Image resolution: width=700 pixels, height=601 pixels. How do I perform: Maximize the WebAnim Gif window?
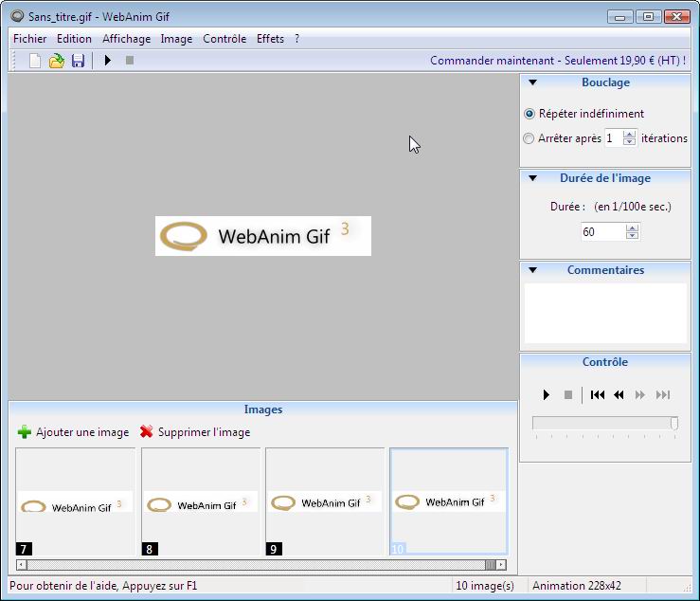(x=648, y=17)
